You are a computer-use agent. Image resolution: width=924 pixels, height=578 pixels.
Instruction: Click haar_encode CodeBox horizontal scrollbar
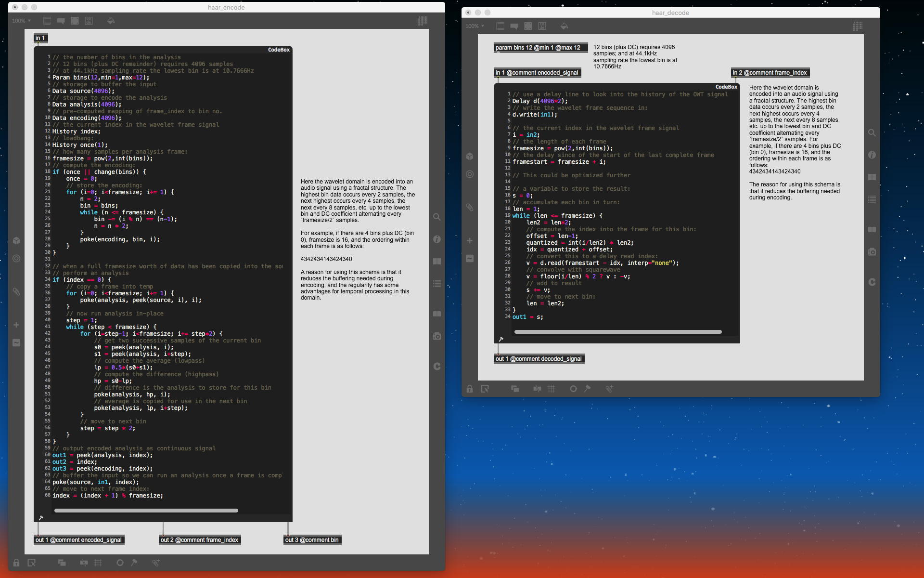click(x=146, y=511)
